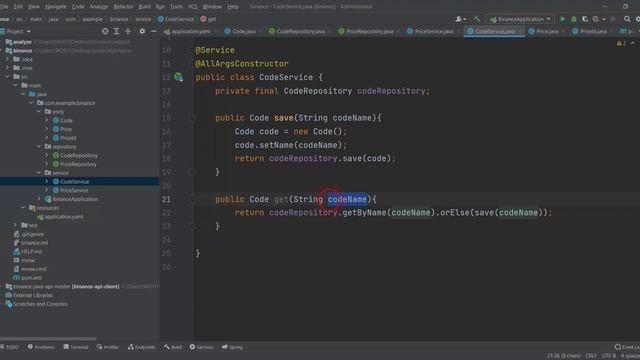The image size is (640, 360).
Task: Open the Endpoints tool window
Action: pos(142,347)
